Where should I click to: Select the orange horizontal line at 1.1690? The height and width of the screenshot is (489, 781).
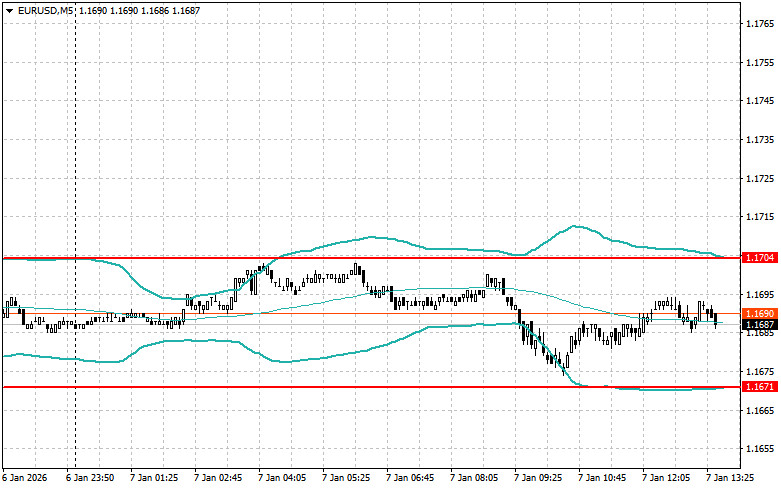[372, 314]
